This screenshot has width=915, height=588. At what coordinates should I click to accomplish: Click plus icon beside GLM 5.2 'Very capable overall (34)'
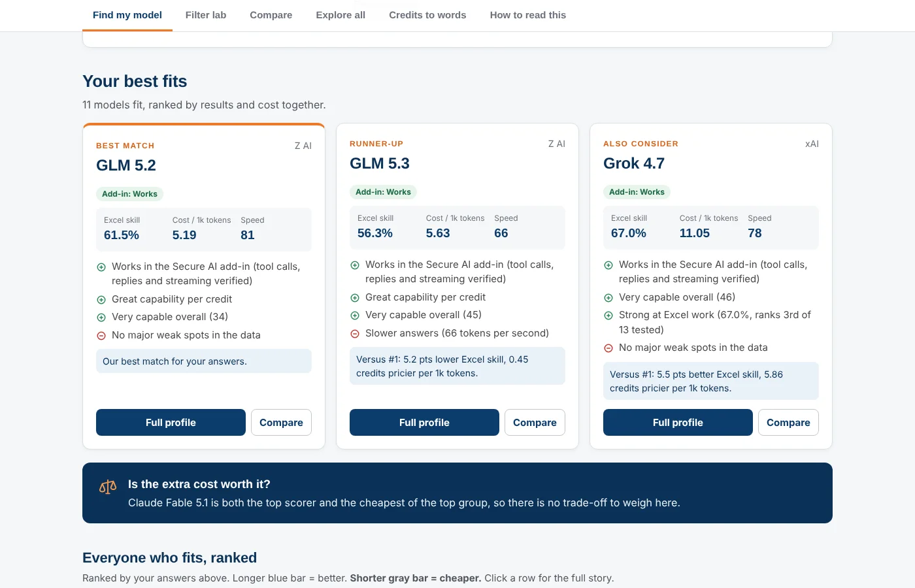point(101,318)
